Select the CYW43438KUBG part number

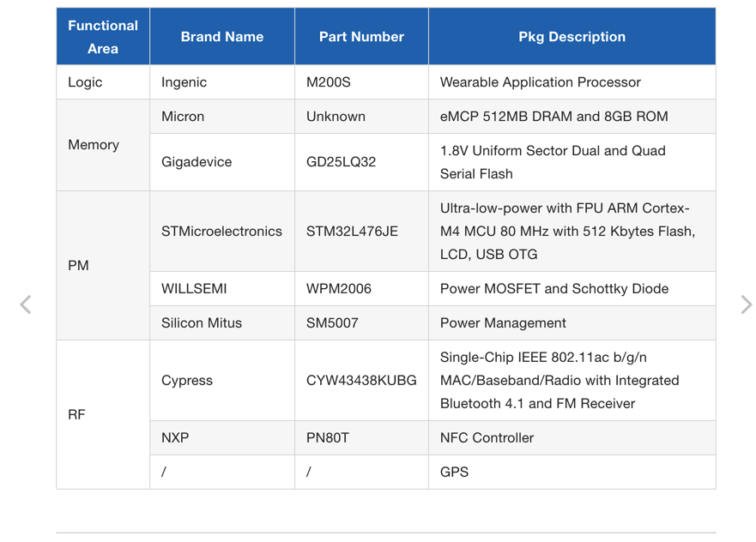click(x=361, y=381)
